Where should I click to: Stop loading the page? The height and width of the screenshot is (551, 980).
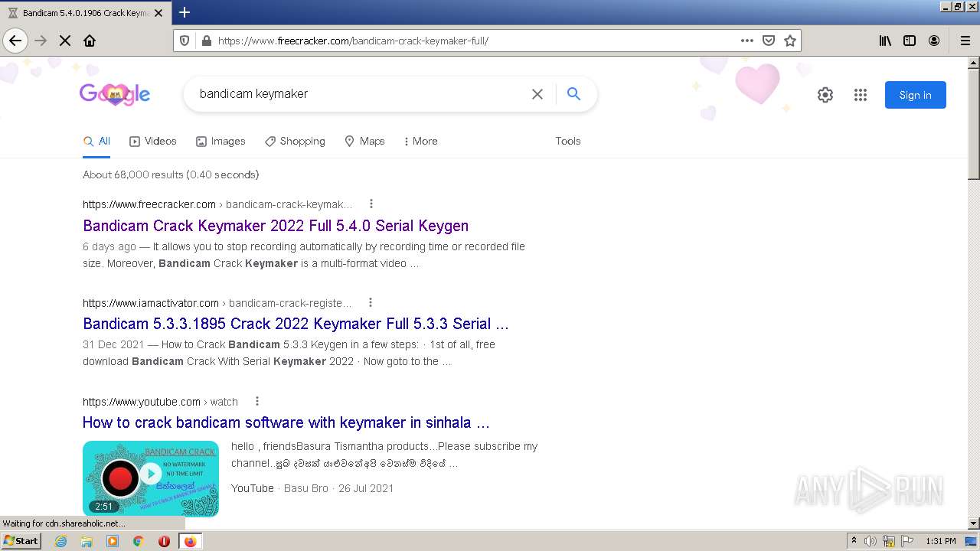tap(65, 41)
